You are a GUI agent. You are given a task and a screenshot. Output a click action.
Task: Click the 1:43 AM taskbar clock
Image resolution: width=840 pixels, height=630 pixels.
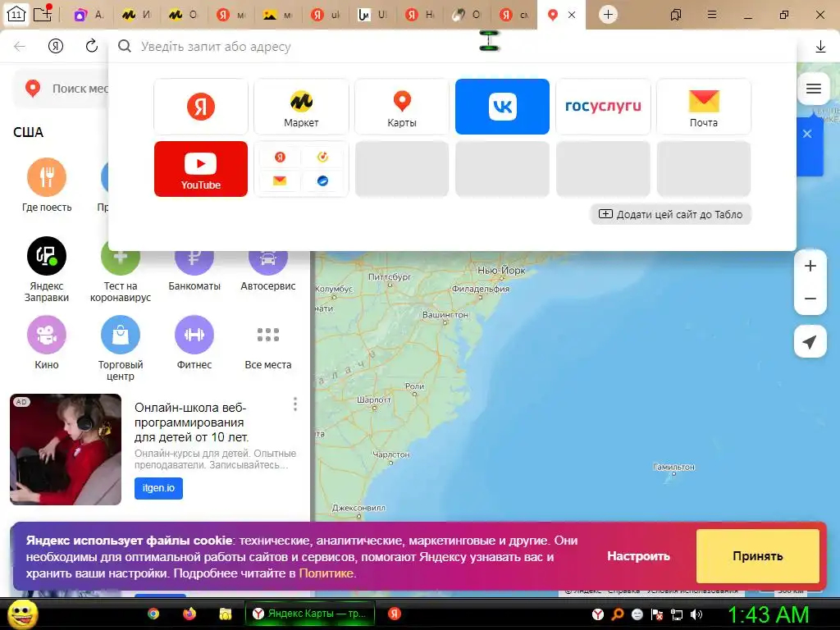point(768,614)
